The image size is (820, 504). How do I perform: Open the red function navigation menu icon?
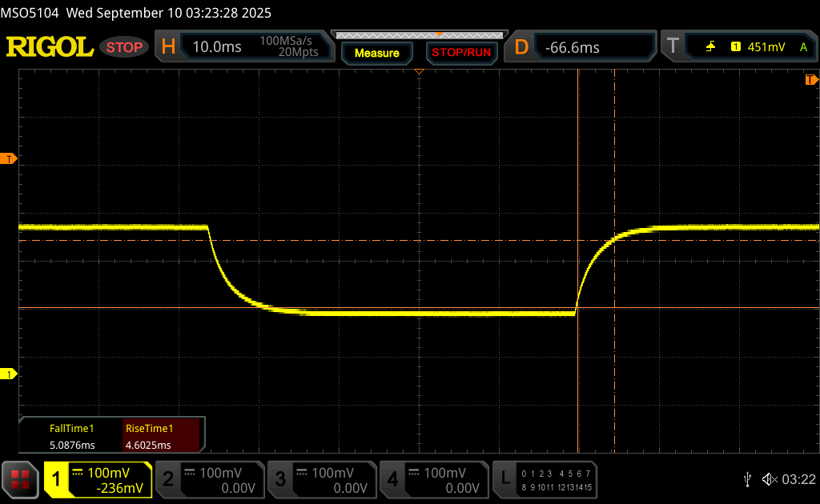click(x=20, y=478)
